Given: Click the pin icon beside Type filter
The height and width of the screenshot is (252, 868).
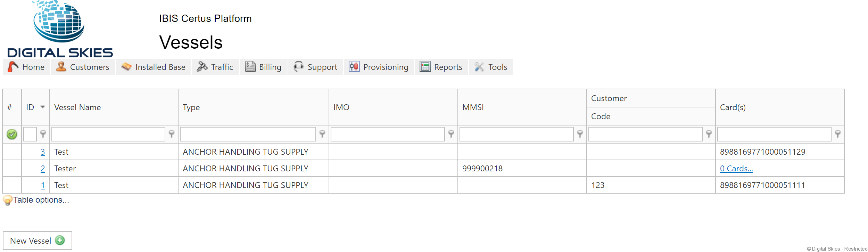Looking at the screenshot, I should click(322, 134).
